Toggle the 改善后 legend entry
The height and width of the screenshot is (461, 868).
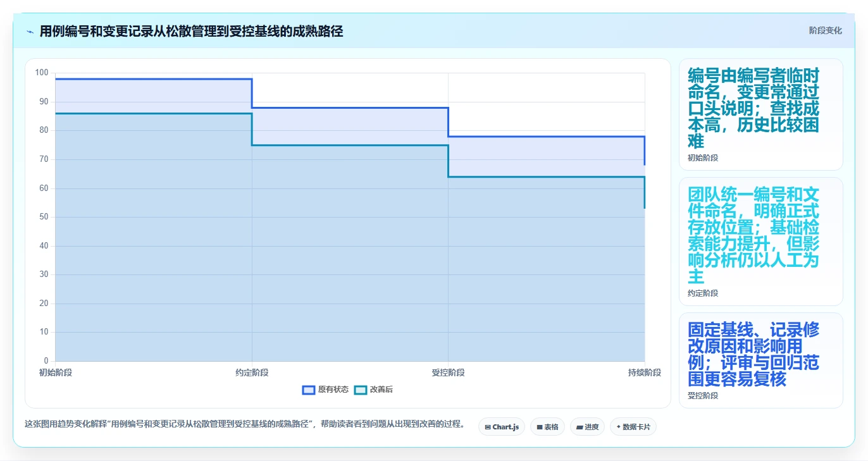coord(373,390)
